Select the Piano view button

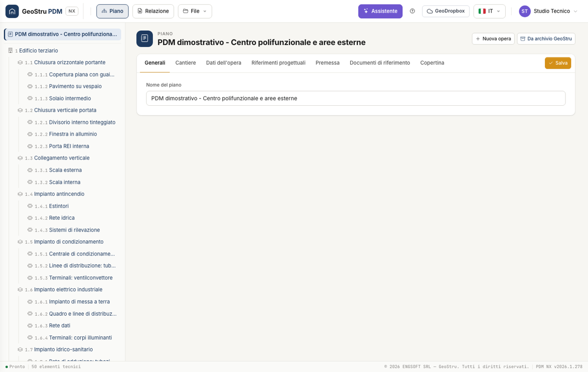tap(113, 11)
